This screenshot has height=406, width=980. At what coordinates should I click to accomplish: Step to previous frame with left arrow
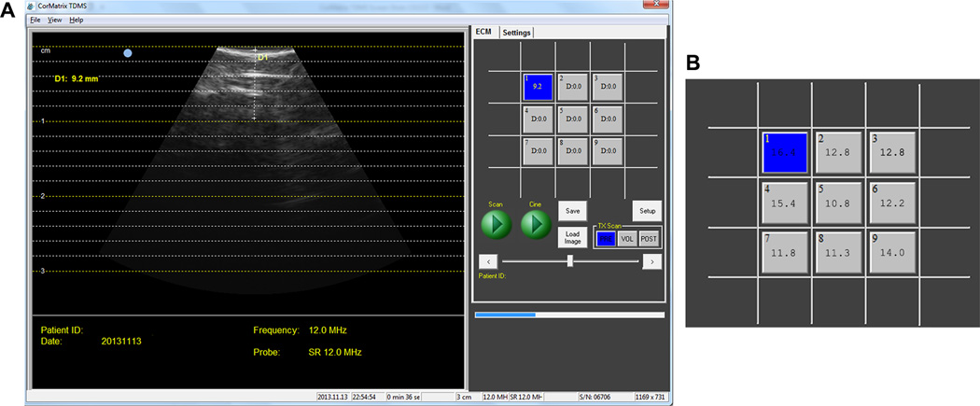coord(485,261)
